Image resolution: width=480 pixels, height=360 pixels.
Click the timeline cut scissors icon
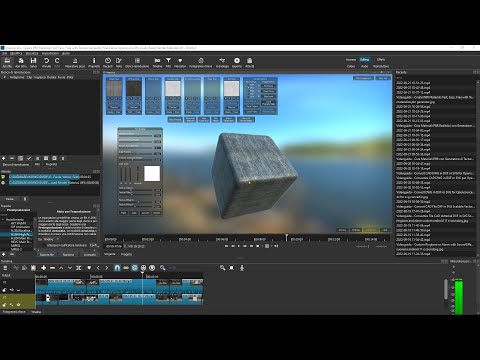click(16, 268)
